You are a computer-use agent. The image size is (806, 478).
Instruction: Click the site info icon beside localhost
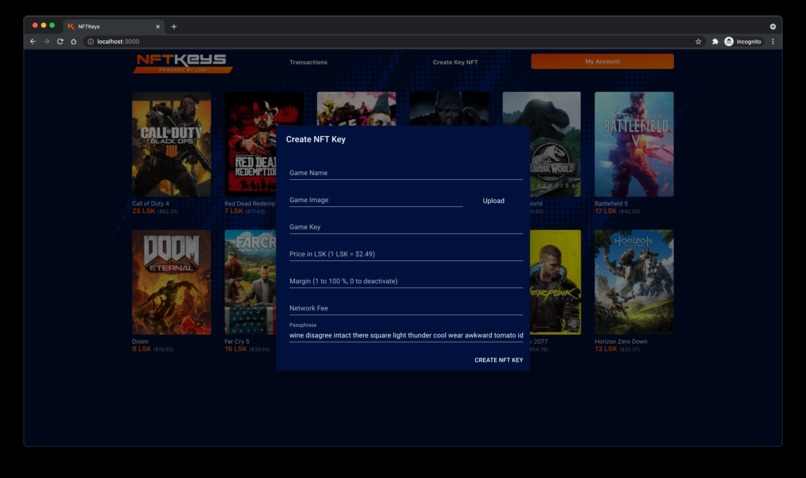[x=90, y=42]
